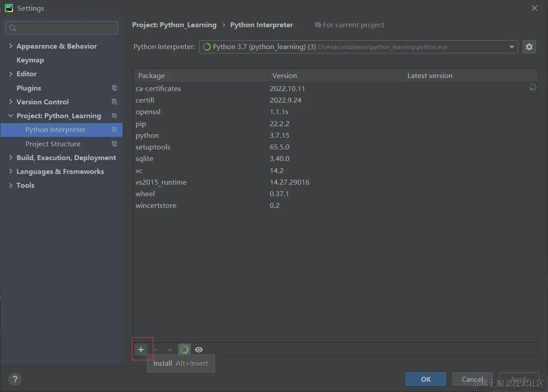Open Keymap settings

coord(30,60)
